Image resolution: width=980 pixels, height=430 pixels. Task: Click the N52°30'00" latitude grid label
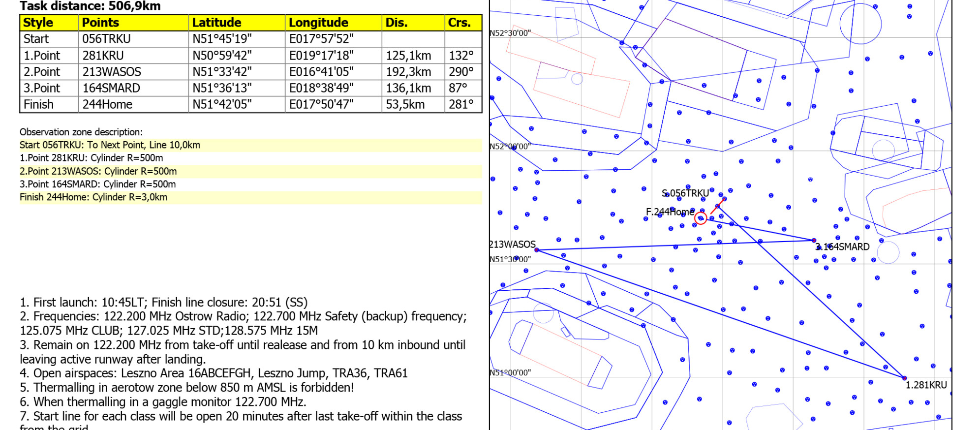tap(510, 33)
